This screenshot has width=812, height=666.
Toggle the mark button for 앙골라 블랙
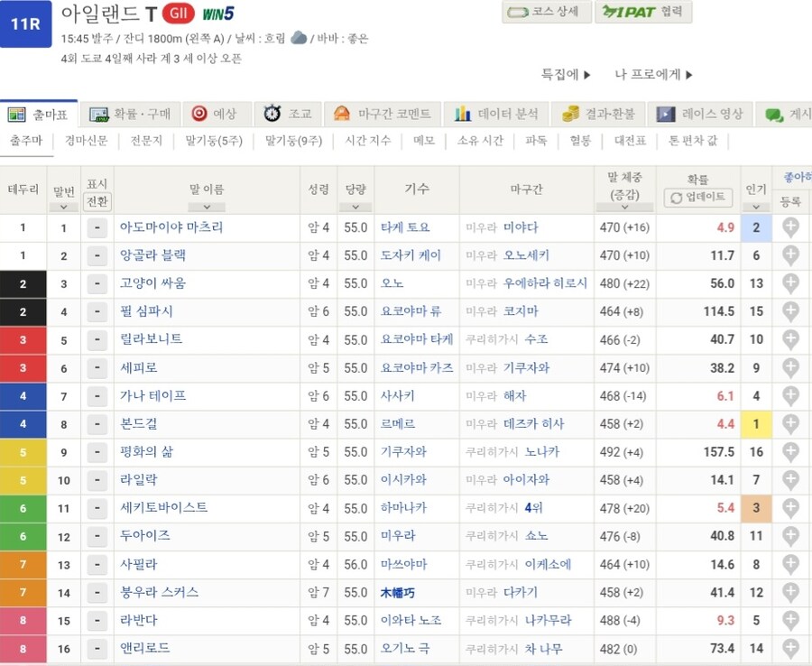pos(97,256)
